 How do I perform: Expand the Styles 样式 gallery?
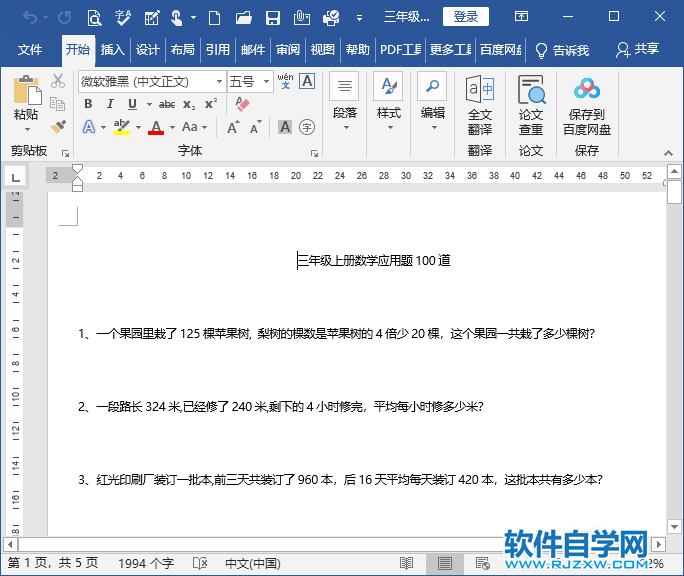[389, 103]
